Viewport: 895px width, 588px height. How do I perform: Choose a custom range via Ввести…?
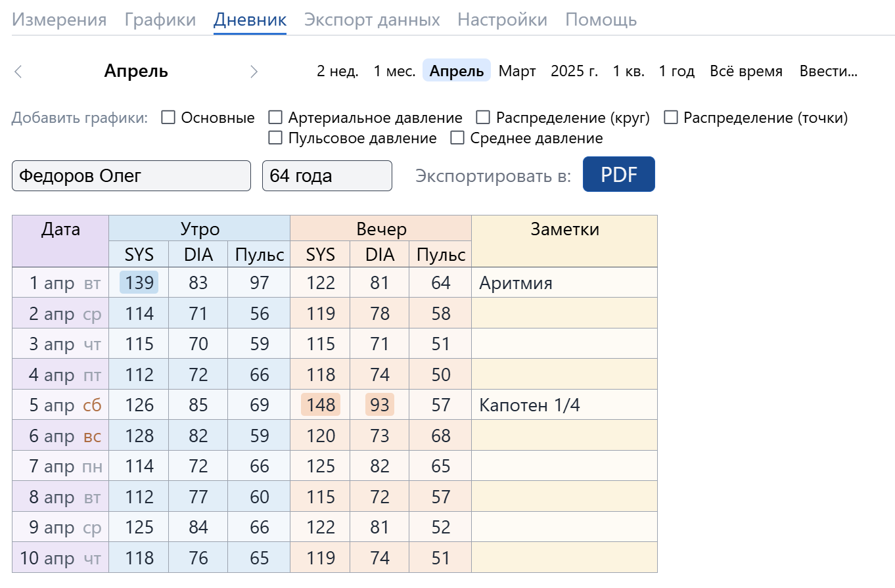click(x=827, y=72)
